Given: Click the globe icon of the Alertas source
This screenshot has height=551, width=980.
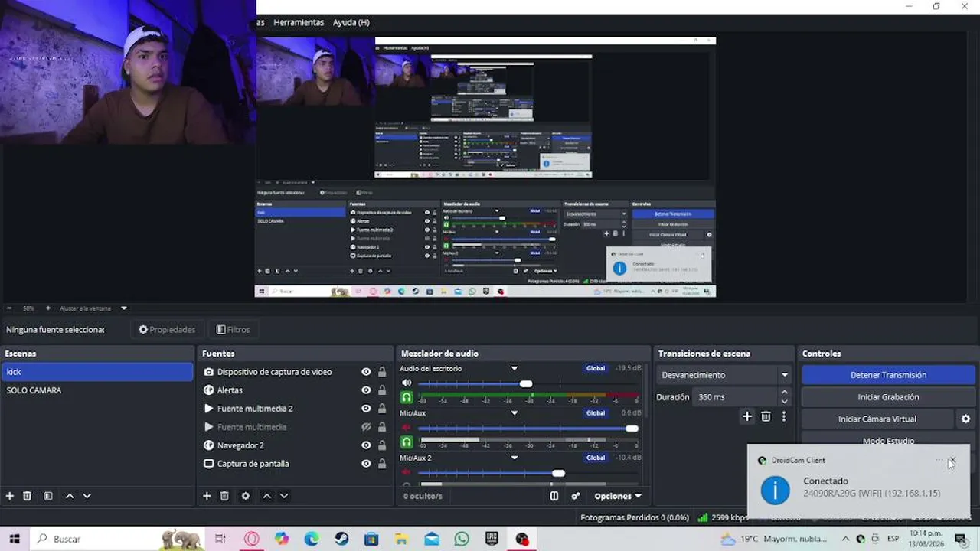Looking at the screenshot, I should click(x=208, y=390).
